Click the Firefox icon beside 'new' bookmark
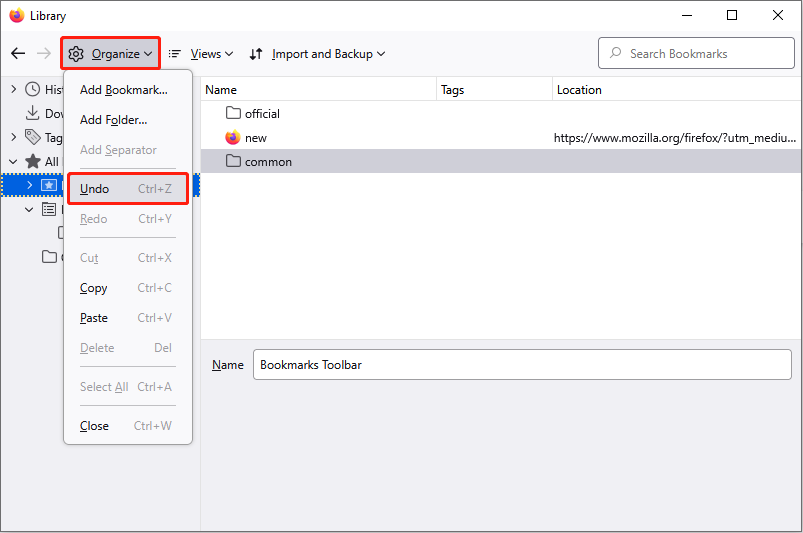803x533 pixels. (x=233, y=138)
